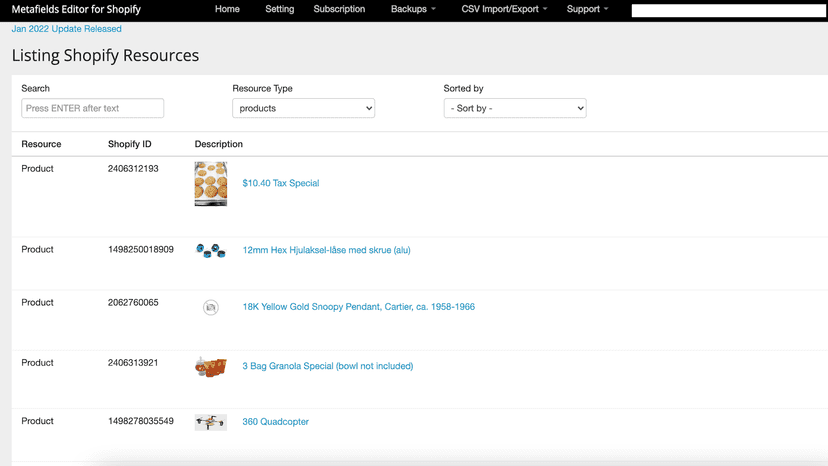Open the Jan 2022 Update Released link
This screenshot has height=466, width=828.
tap(67, 29)
